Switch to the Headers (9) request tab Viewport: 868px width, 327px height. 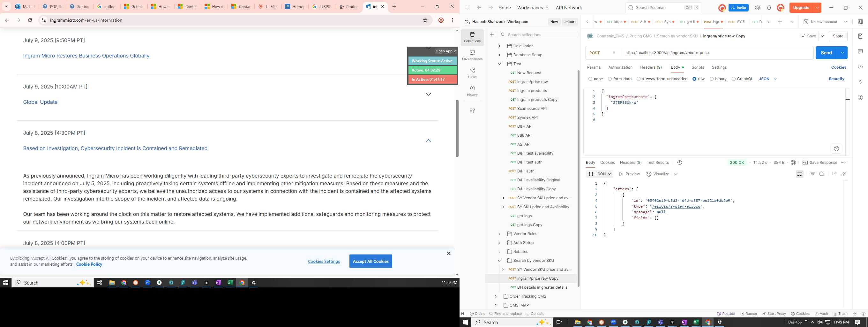click(x=651, y=67)
